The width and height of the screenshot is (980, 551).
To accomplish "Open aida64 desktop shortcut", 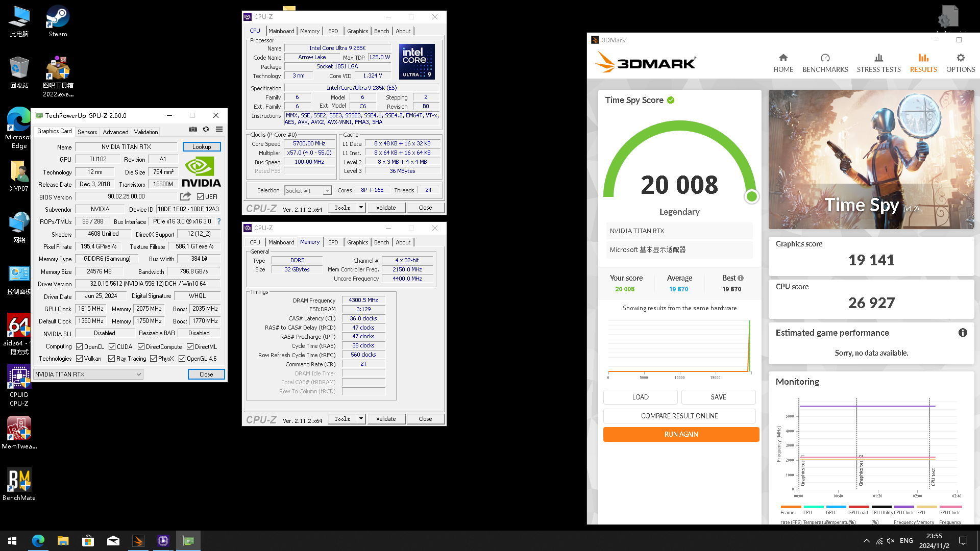I will [x=19, y=334].
